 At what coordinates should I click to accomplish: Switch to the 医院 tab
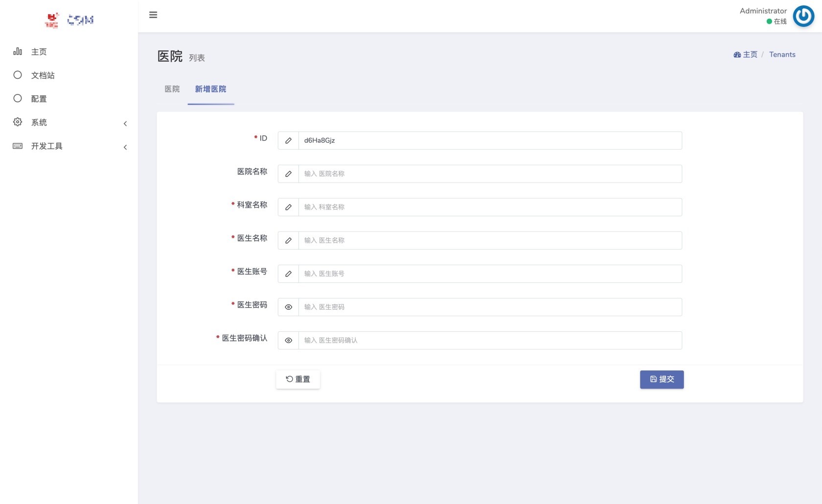click(x=172, y=89)
